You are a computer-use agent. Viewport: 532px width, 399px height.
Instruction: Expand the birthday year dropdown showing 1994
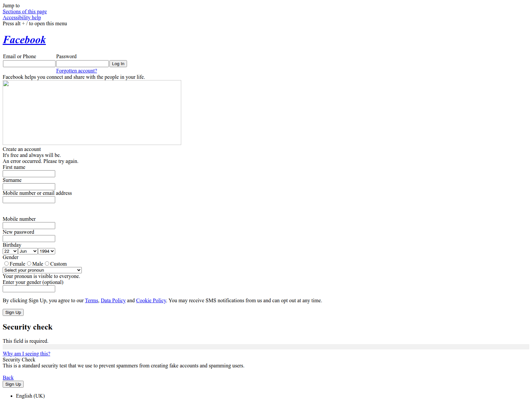coord(47,251)
